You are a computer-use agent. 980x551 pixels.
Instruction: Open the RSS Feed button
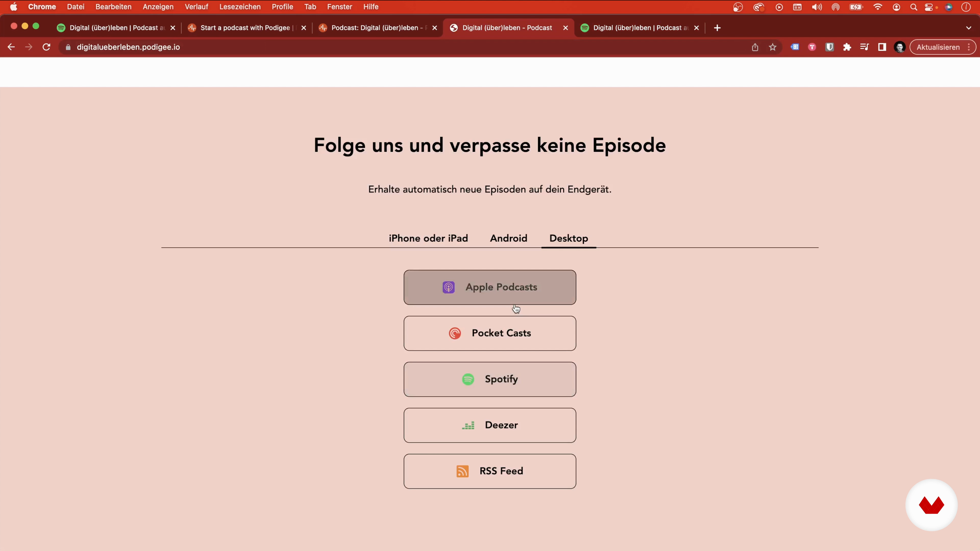[x=490, y=471]
